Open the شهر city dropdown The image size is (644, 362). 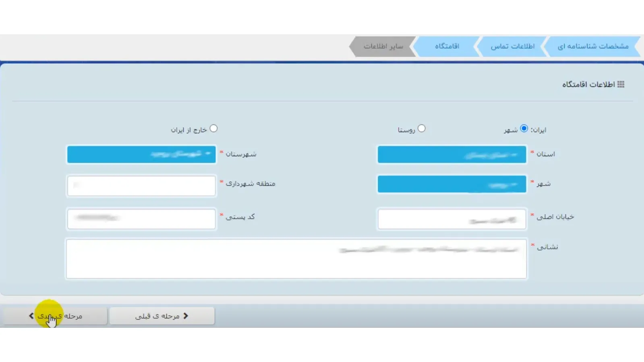point(451,184)
